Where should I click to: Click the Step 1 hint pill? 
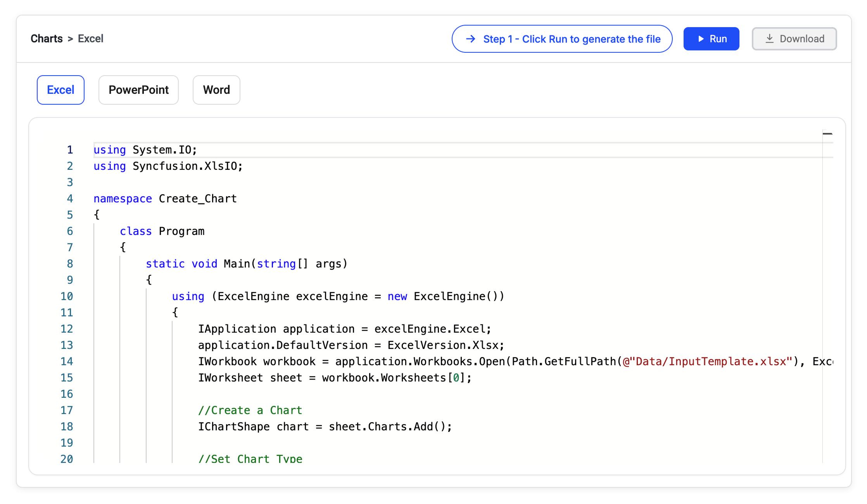click(x=562, y=39)
